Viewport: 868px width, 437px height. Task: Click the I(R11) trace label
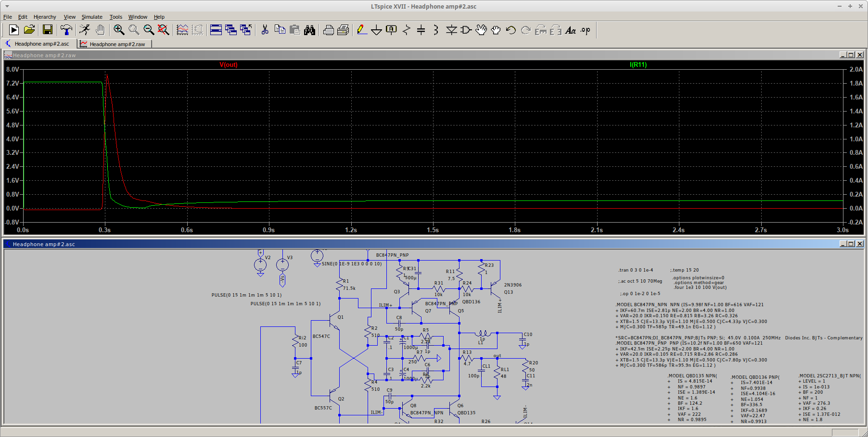click(638, 64)
